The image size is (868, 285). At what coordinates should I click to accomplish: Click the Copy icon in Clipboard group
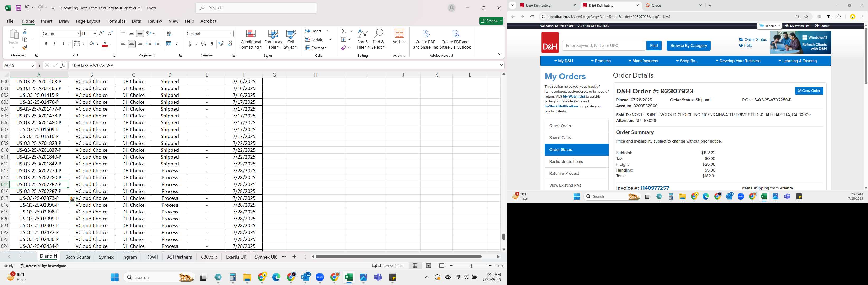coord(25,39)
